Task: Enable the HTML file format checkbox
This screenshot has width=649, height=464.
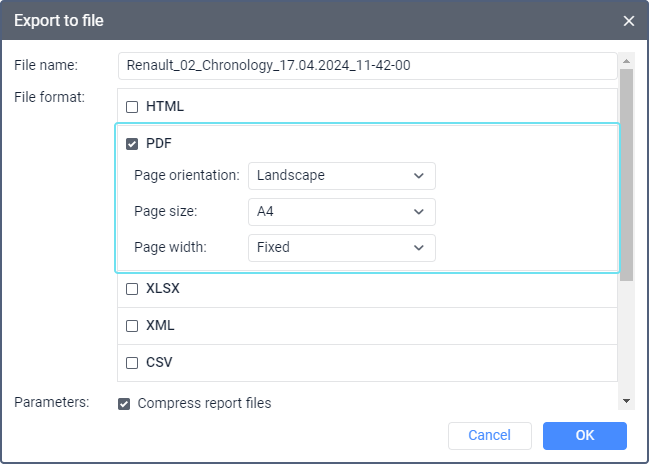Action: coord(132,107)
